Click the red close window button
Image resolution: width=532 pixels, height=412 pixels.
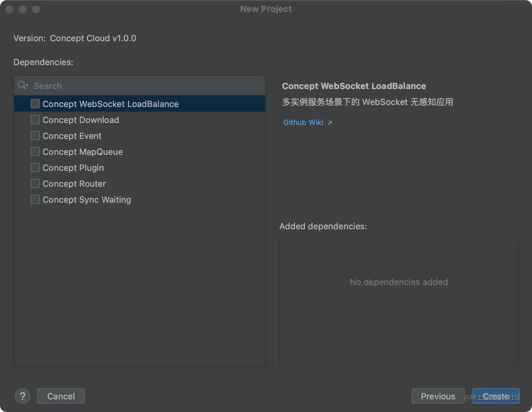click(9, 9)
